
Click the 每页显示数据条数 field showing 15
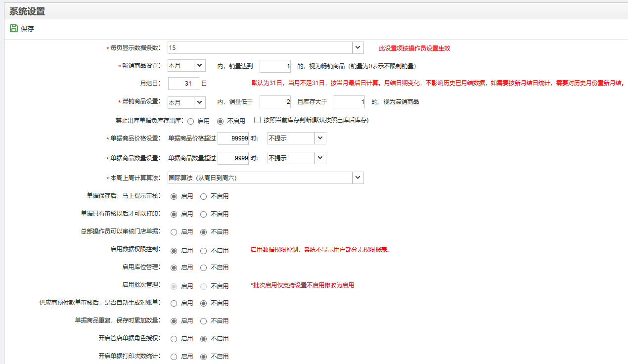260,47
